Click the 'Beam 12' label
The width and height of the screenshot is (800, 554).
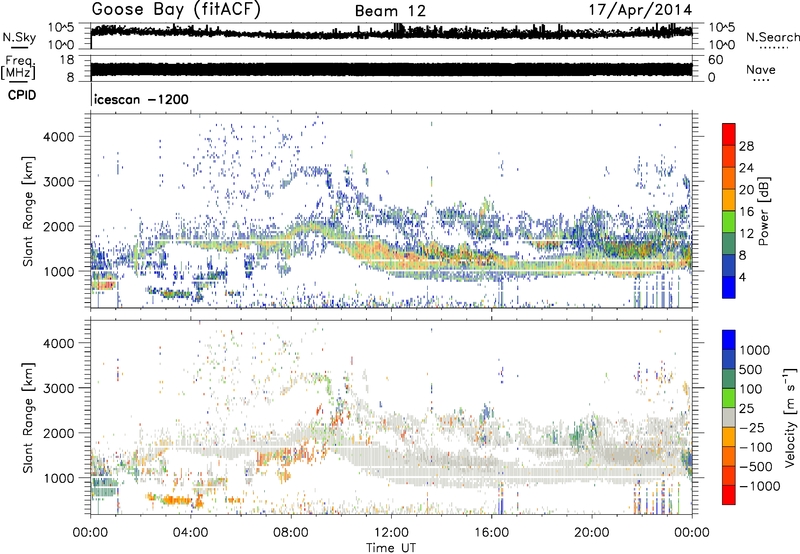(x=390, y=11)
